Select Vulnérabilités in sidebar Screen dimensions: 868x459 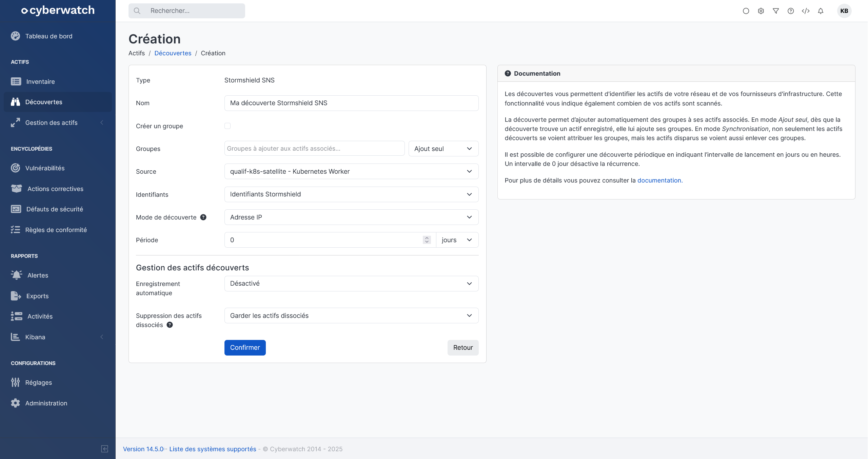(x=58, y=168)
